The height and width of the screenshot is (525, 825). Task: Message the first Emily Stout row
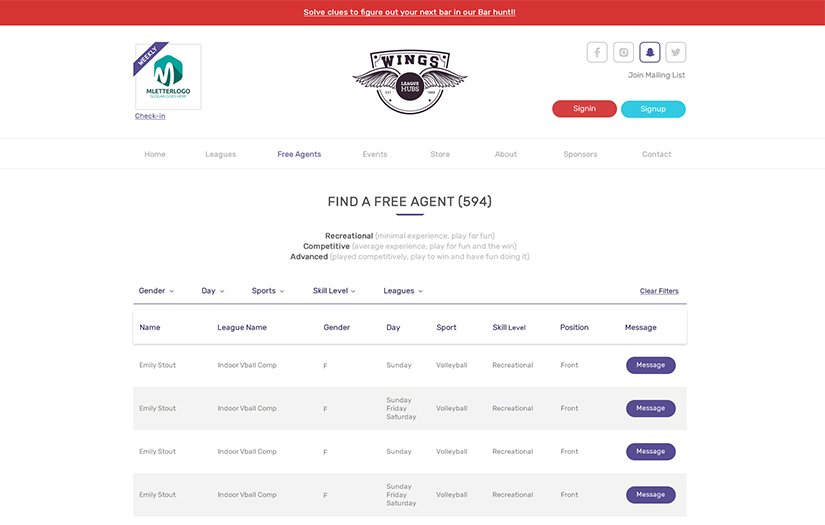coord(650,365)
